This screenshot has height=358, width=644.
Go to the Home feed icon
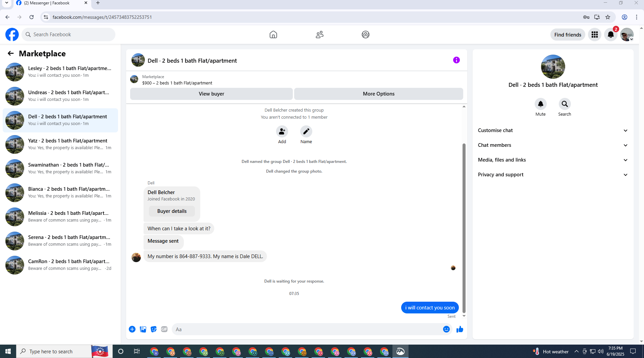click(x=273, y=35)
